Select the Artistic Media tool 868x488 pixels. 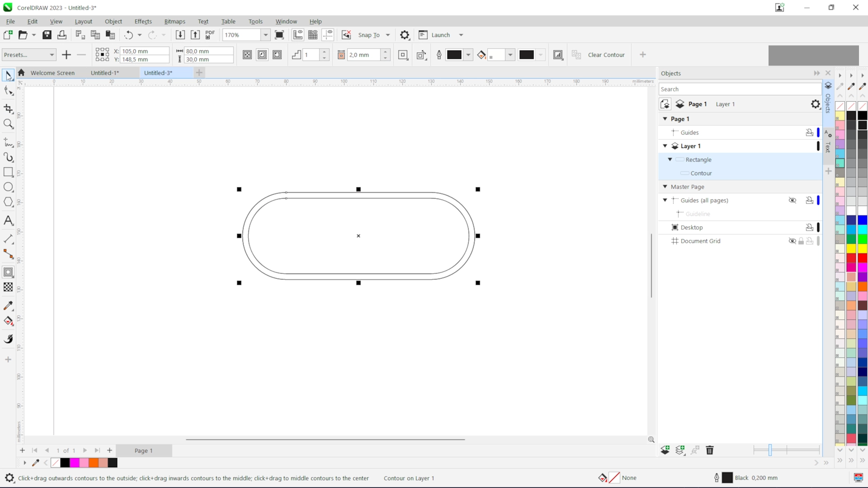8,157
